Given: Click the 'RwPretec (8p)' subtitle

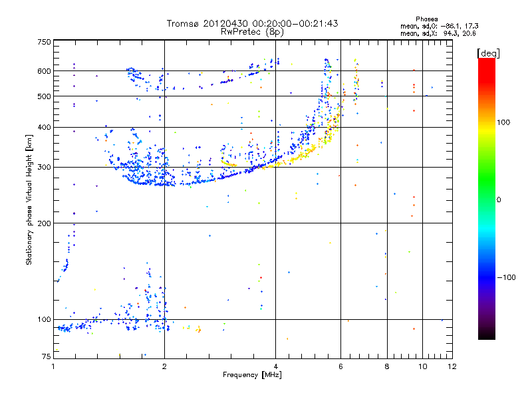Looking at the screenshot, I should (252, 32).
